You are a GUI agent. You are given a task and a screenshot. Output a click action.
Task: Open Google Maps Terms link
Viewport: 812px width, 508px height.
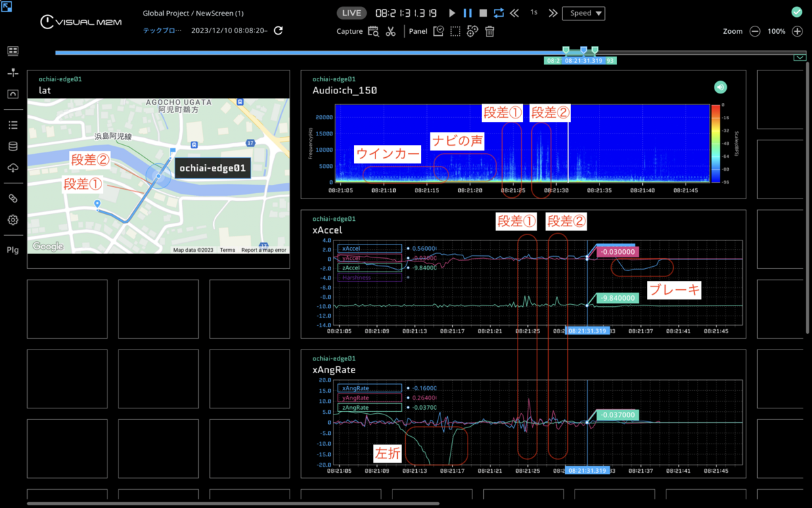[227, 250]
